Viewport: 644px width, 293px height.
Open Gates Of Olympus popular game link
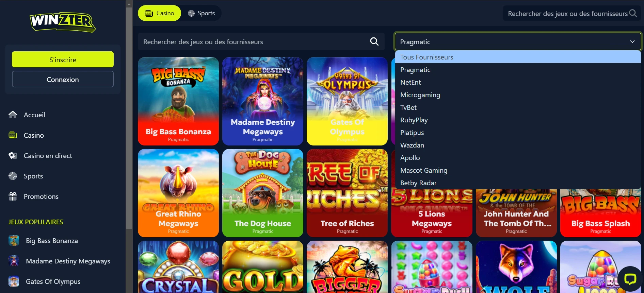point(53,281)
